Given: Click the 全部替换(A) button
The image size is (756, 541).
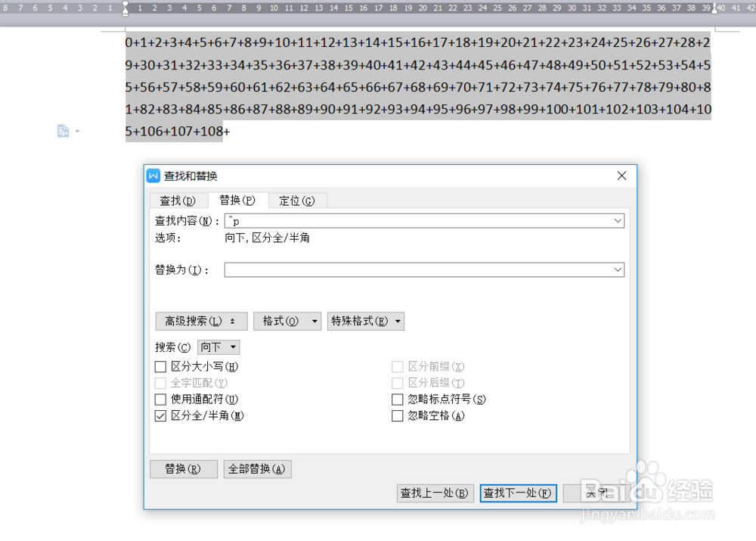Looking at the screenshot, I should [258, 469].
